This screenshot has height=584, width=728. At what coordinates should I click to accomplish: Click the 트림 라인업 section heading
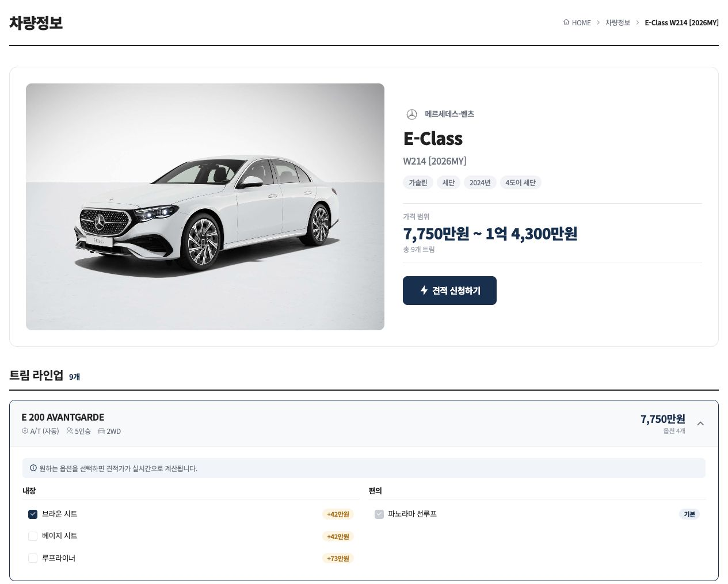(x=36, y=376)
